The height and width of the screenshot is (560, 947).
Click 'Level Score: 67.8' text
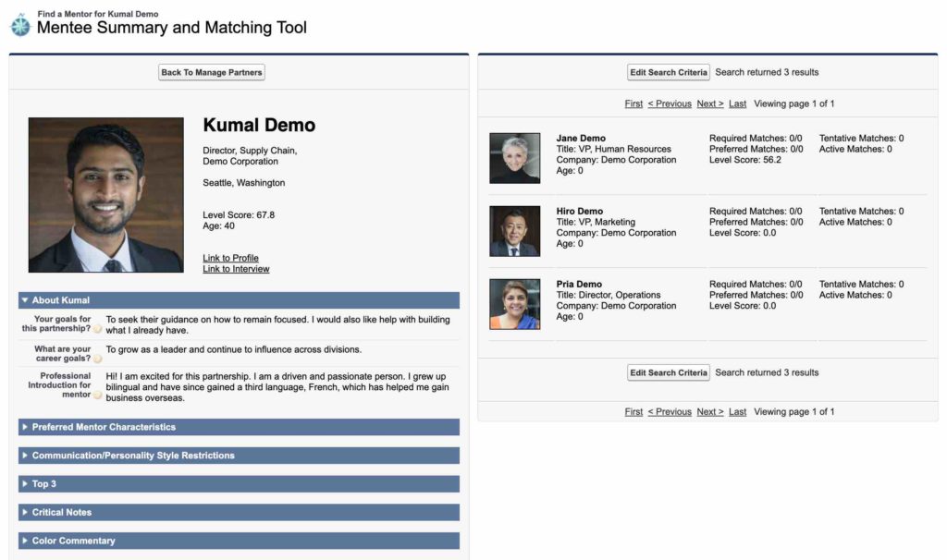[x=239, y=214]
